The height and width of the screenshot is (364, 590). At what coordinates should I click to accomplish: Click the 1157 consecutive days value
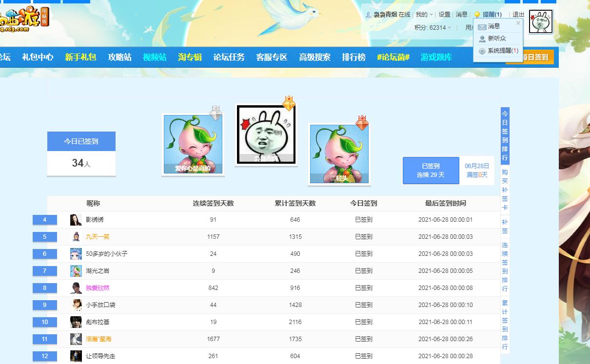click(x=213, y=237)
